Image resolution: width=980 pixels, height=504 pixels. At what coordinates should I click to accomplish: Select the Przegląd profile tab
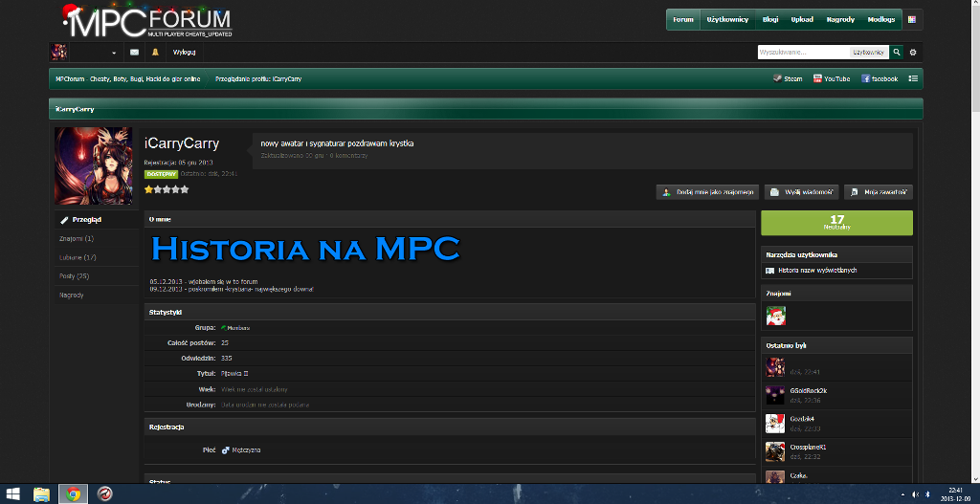click(97, 220)
